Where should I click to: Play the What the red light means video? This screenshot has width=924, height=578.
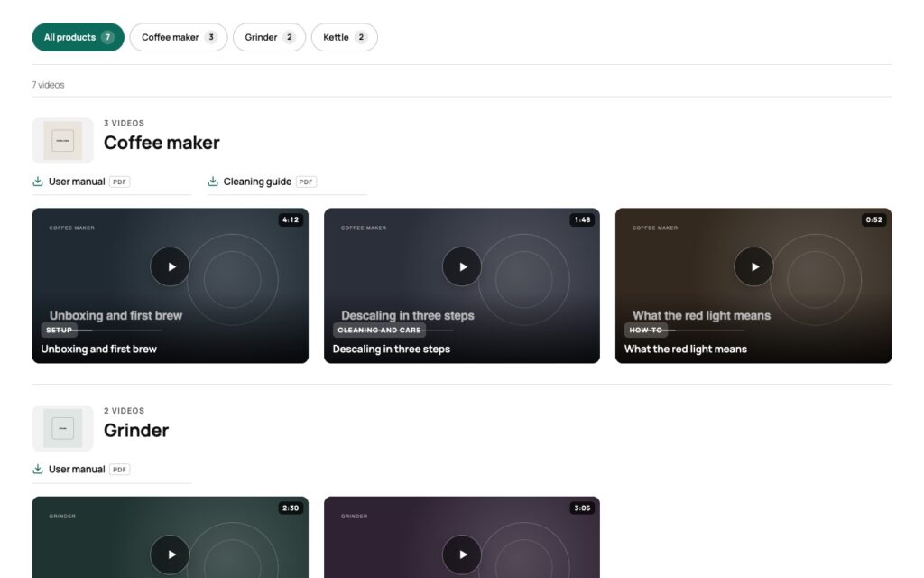tap(753, 266)
